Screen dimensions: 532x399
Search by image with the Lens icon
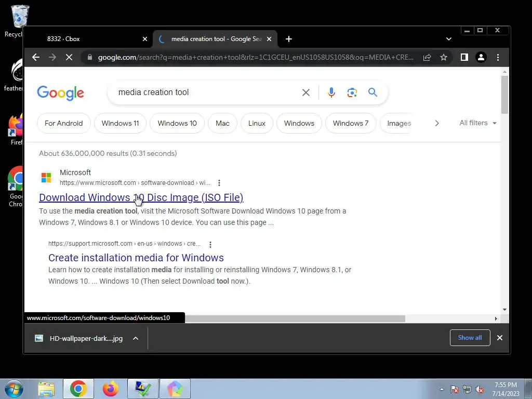tap(352, 92)
